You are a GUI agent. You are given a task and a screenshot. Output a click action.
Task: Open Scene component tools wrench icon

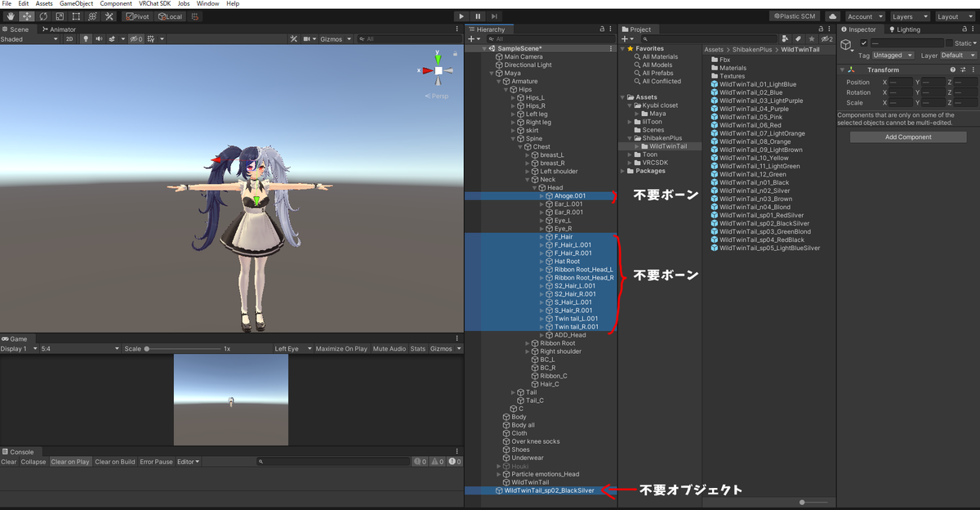coord(294,39)
